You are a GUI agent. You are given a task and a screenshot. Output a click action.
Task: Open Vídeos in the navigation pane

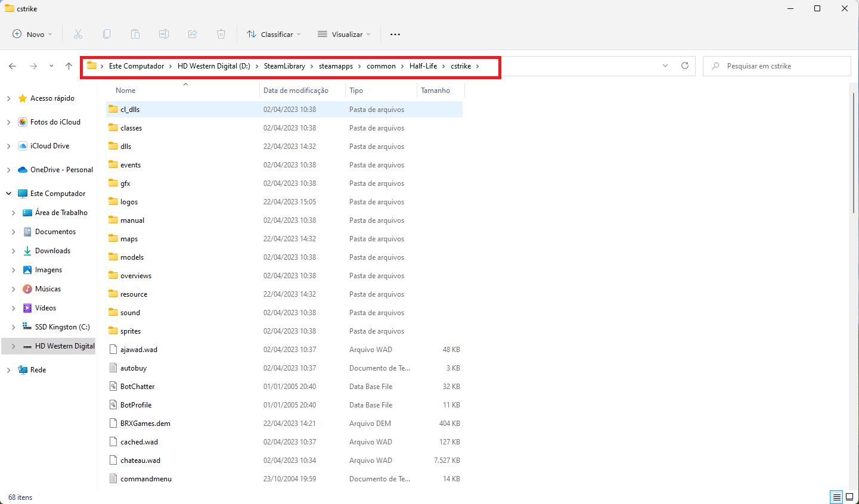click(45, 308)
